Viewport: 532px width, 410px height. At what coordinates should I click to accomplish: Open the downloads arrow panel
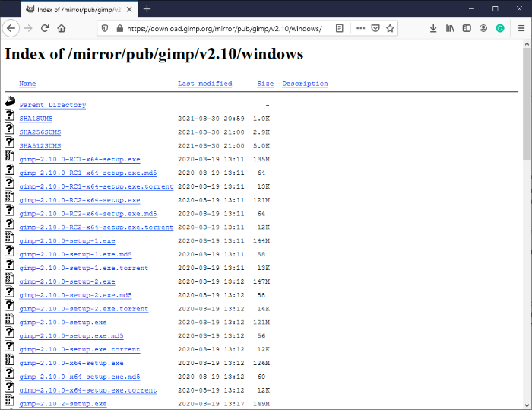(433, 28)
